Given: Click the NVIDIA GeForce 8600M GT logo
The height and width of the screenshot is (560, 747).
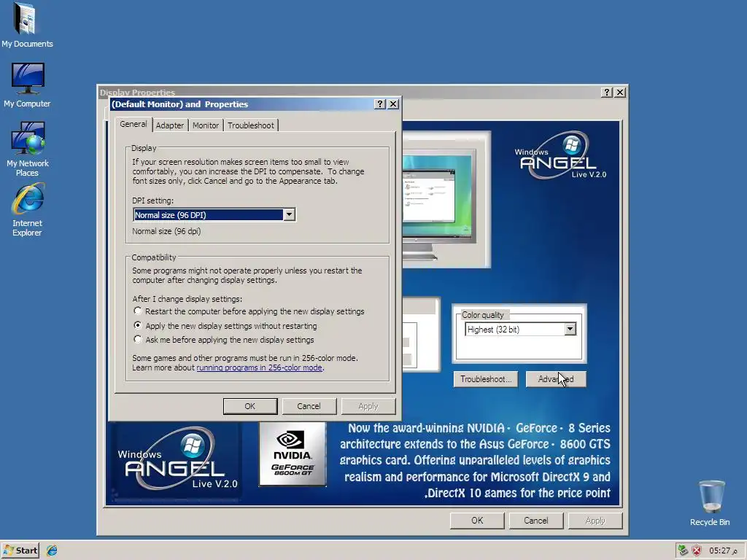Looking at the screenshot, I should pos(293,455).
